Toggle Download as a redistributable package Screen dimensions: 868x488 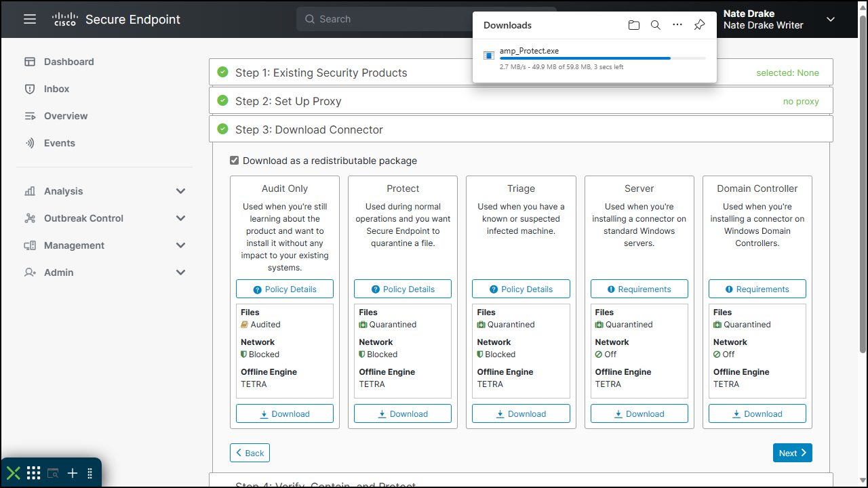[x=235, y=161]
